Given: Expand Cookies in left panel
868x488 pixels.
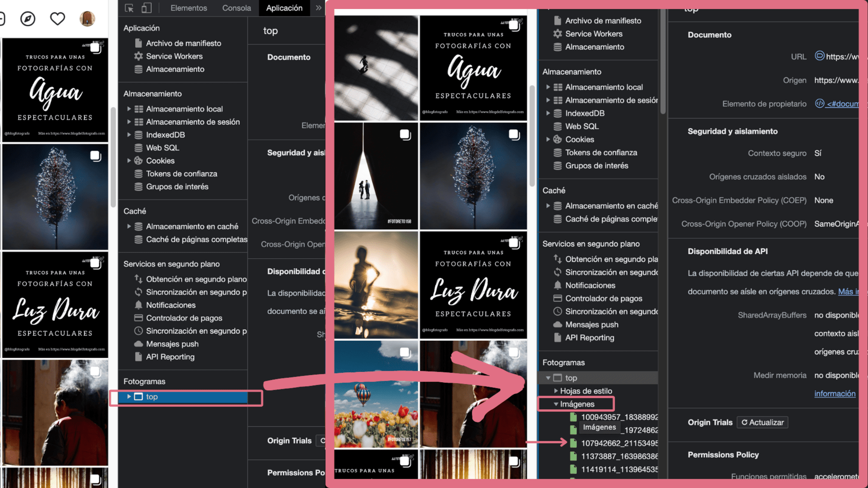Looking at the screenshot, I should point(129,161).
